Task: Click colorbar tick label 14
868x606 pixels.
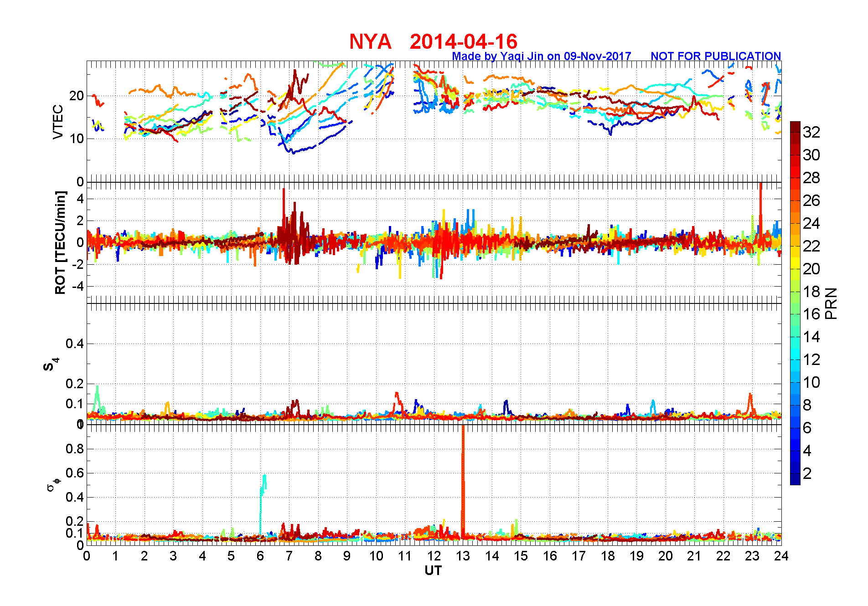Action: click(x=811, y=337)
